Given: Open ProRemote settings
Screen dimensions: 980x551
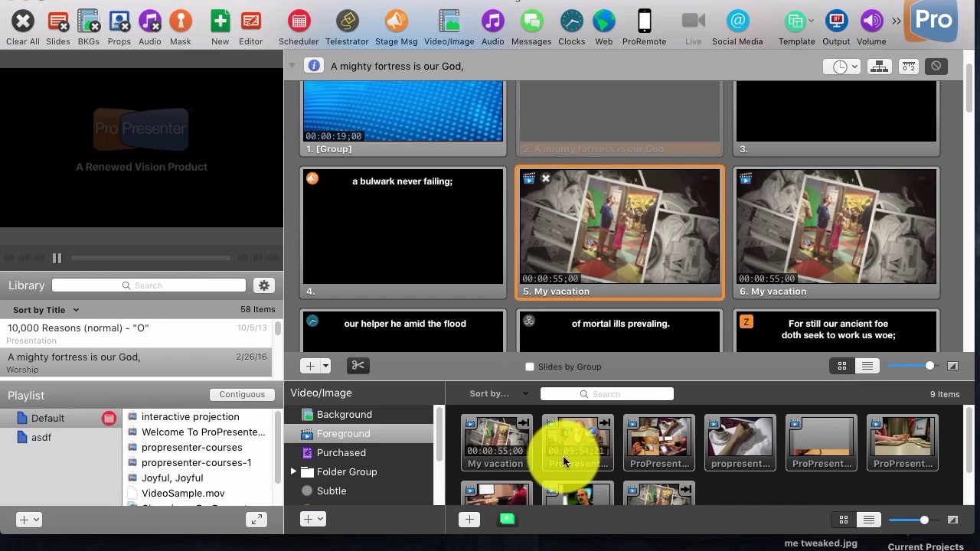Looking at the screenshot, I should 645,28.
